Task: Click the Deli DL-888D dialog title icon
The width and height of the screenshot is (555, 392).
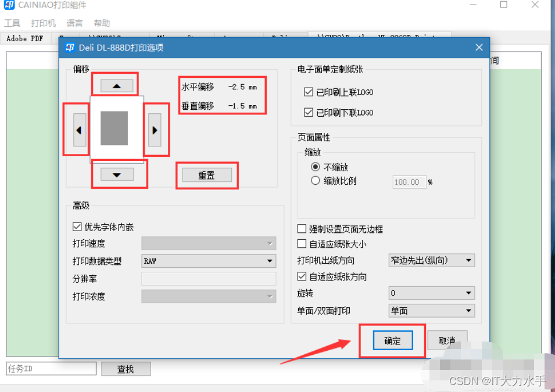Action: [70, 48]
